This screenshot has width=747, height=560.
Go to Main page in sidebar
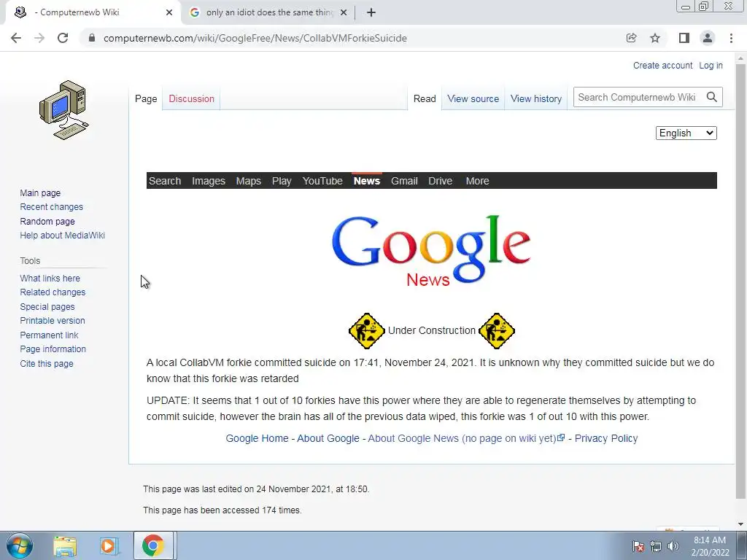point(40,192)
